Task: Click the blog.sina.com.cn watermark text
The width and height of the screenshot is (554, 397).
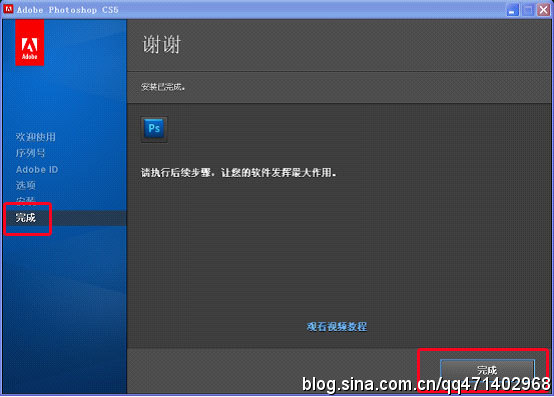Action: (x=426, y=384)
